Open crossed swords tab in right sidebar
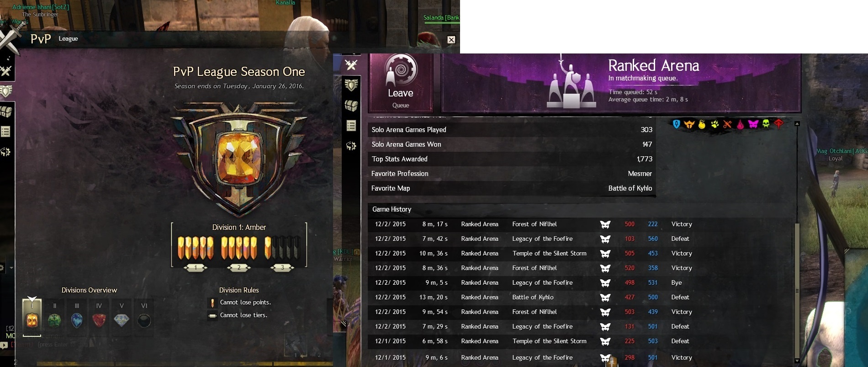This screenshot has height=367, width=868. (x=351, y=65)
